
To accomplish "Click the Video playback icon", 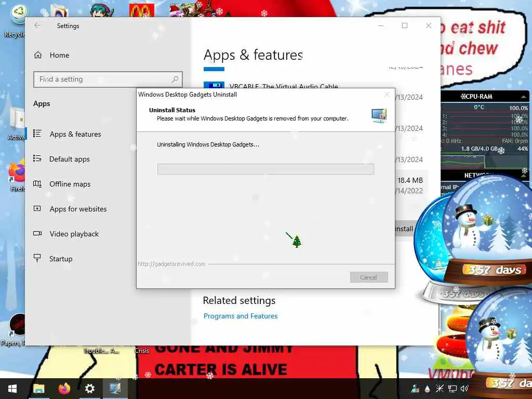I will (x=37, y=233).
